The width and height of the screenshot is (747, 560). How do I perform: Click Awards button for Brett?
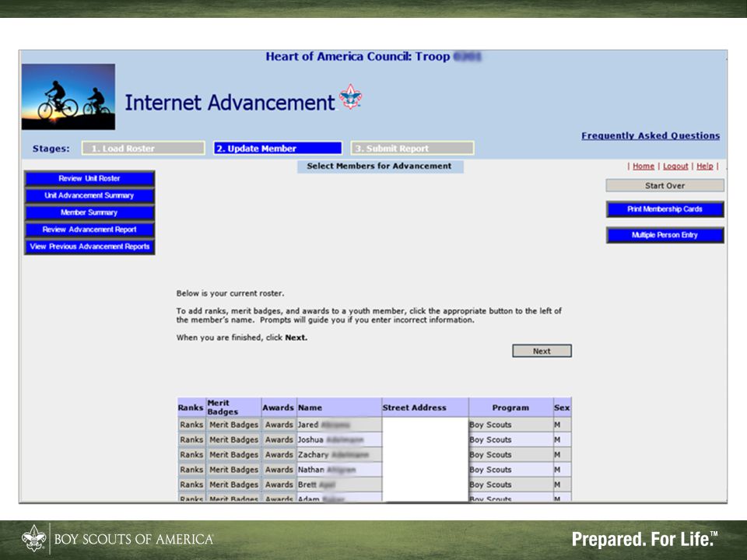279,485
